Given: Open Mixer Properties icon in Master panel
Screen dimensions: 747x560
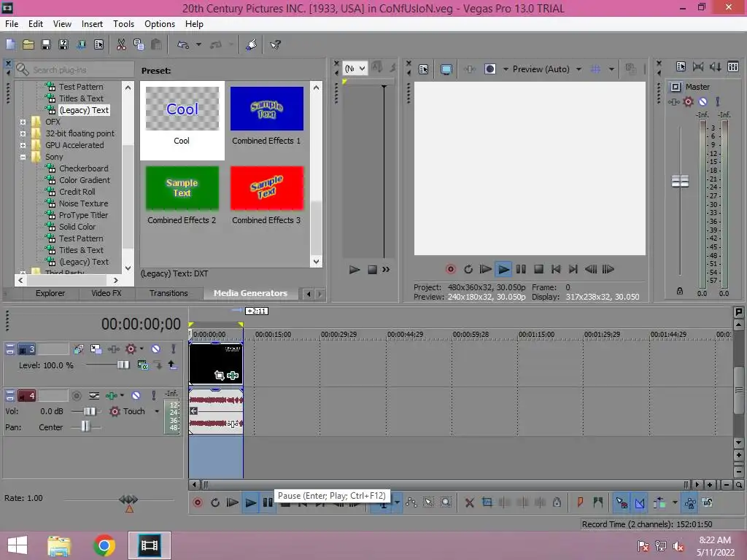Looking at the screenshot, I should click(x=681, y=66).
